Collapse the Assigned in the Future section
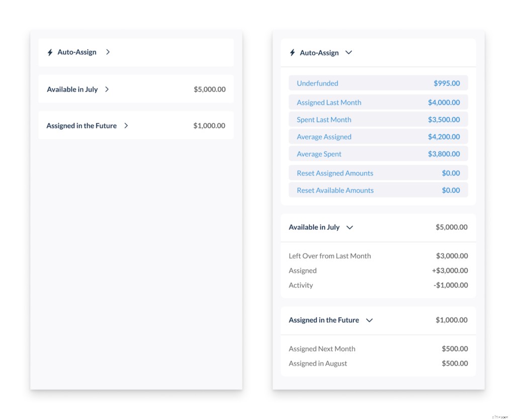 click(x=370, y=320)
